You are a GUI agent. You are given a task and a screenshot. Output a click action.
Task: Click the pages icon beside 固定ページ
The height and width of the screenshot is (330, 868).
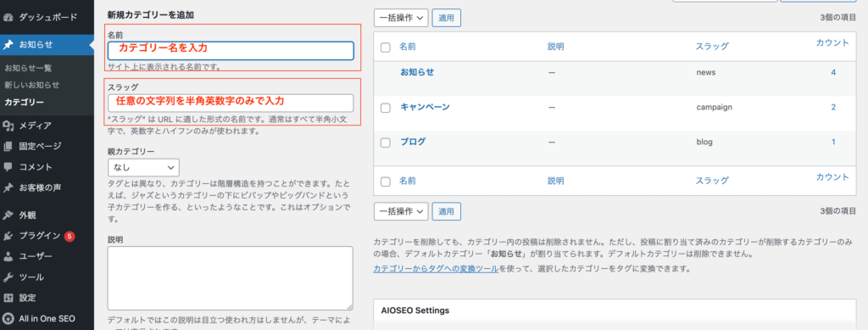pyautogui.click(x=8, y=146)
